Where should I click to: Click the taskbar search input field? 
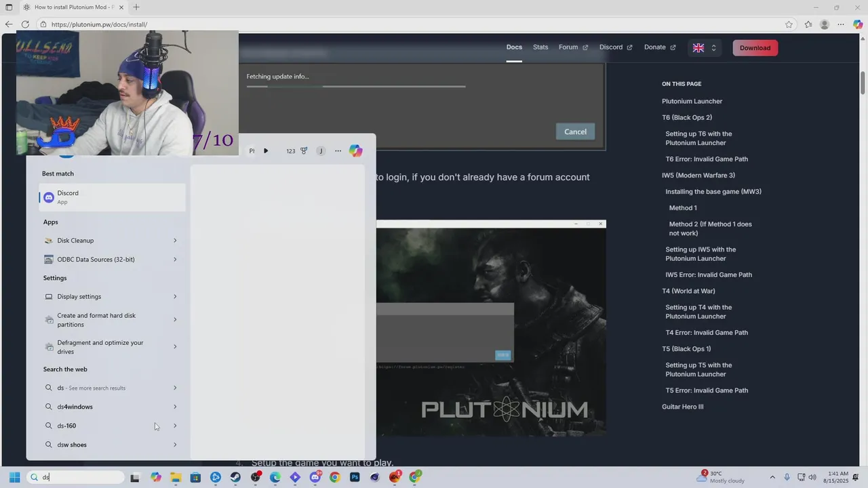(x=76, y=477)
